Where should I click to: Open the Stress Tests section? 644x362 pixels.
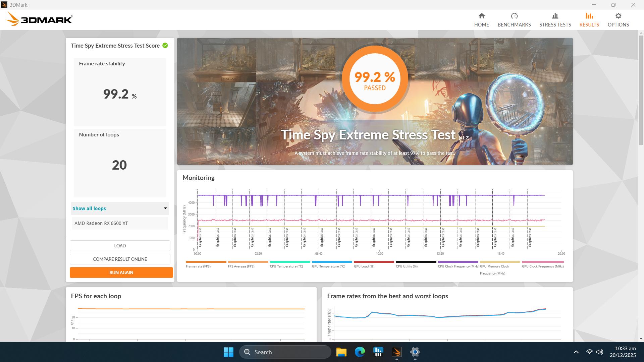pos(555,20)
